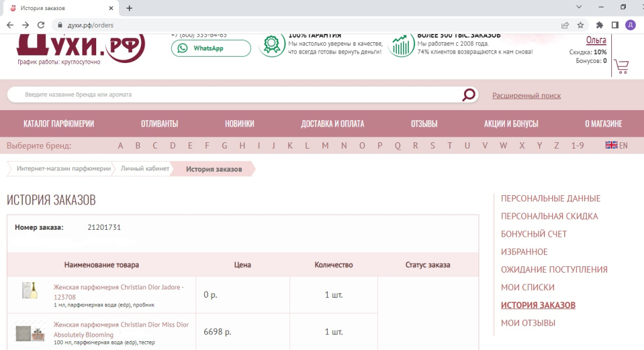
Task: Open the shopping cart icon
Action: [x=621, y=66]
